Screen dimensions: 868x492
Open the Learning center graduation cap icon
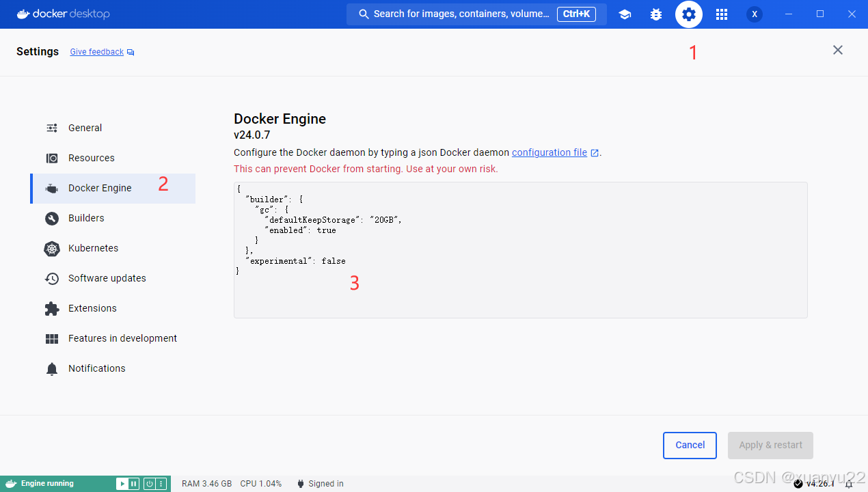point(625,14)
